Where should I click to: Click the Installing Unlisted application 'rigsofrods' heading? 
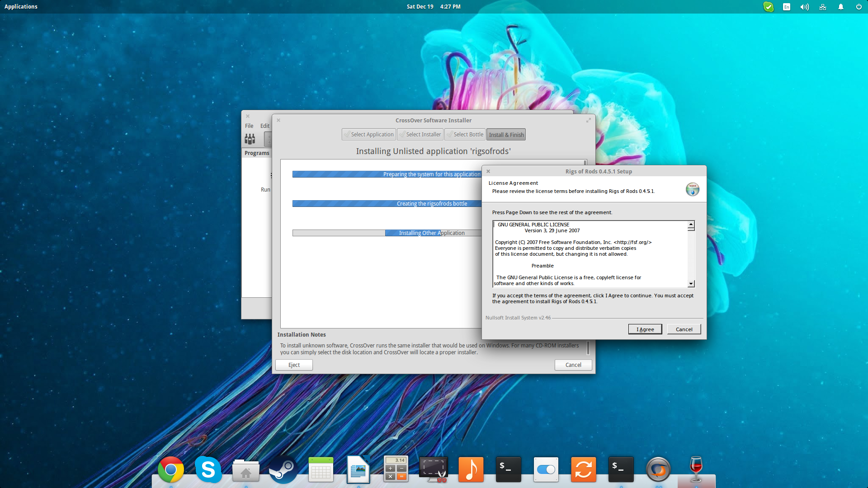(x=434, y=151)
